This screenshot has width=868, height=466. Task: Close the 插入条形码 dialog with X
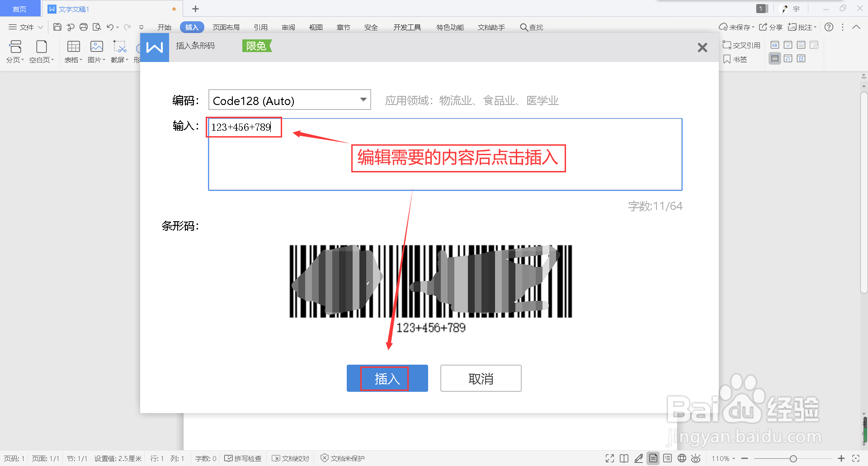[x=702, y=47]
